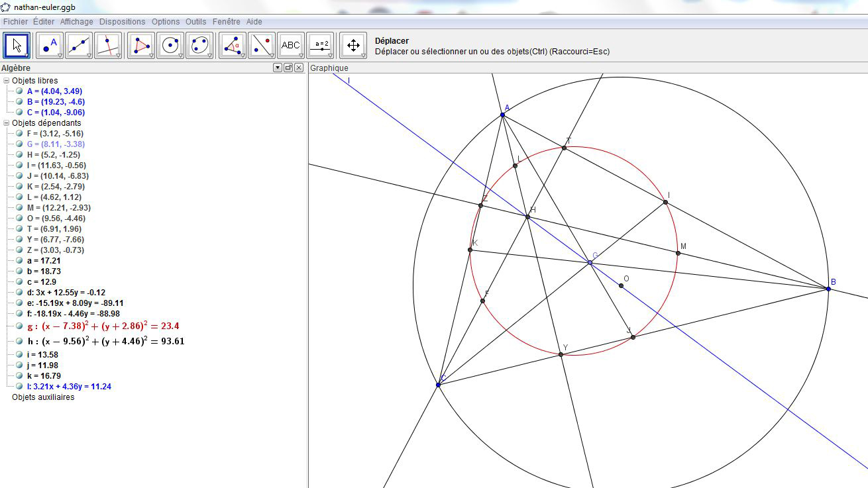Toggle visibility bullet of line l

[x=20, y=387]
